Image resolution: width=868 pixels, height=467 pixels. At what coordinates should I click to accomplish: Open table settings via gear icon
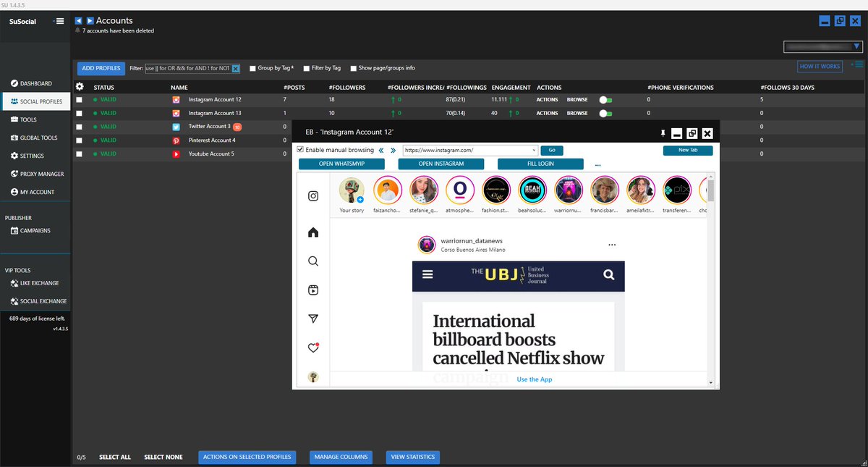click(x=80, y=87)
